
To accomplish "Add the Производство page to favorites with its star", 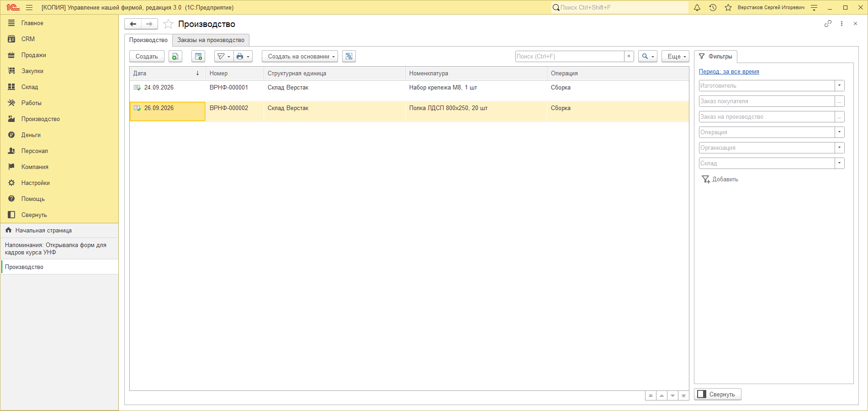I will click(169, 24).
